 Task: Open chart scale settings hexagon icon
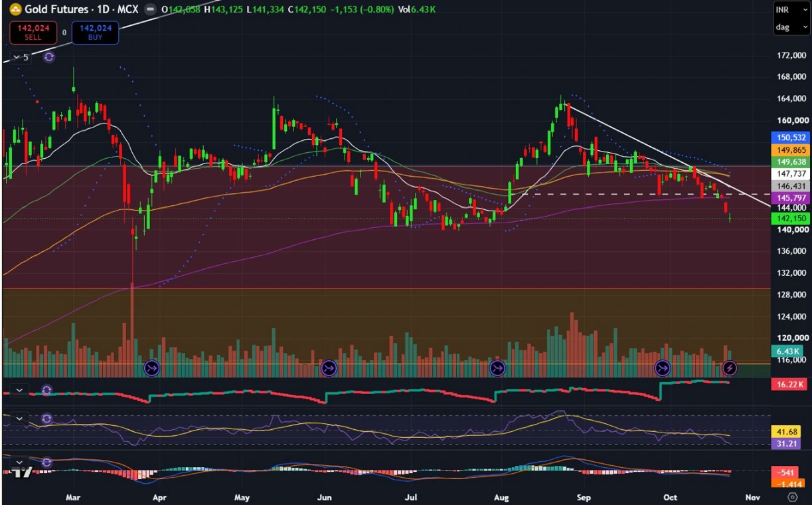791,496
